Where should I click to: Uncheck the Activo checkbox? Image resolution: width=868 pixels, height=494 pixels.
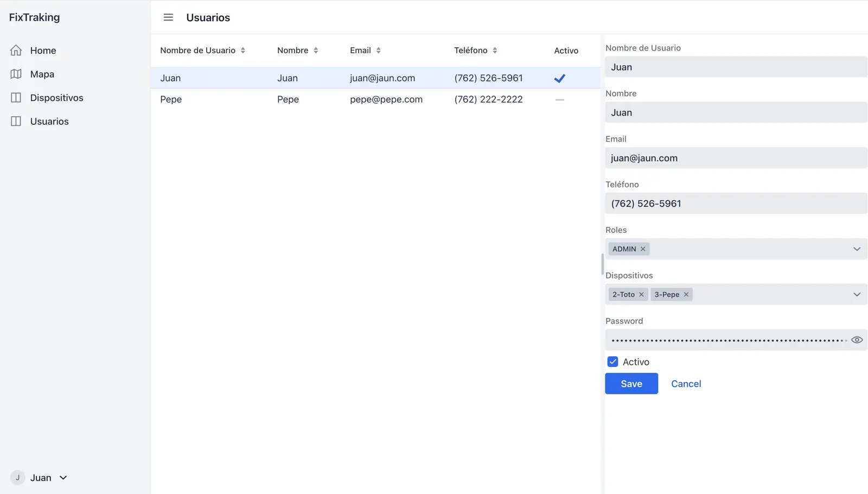612,362
